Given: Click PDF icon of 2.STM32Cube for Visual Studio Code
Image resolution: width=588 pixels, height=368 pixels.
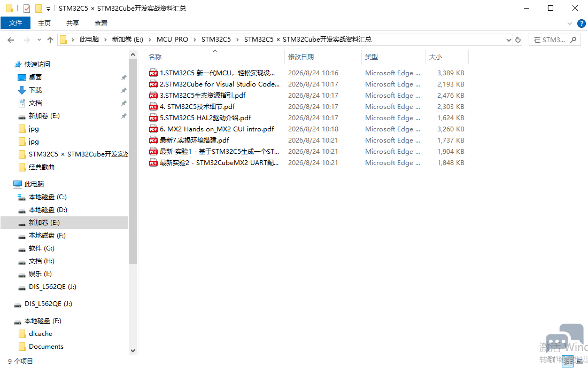Looking at the screenshot, I should [x=153, y=84].
